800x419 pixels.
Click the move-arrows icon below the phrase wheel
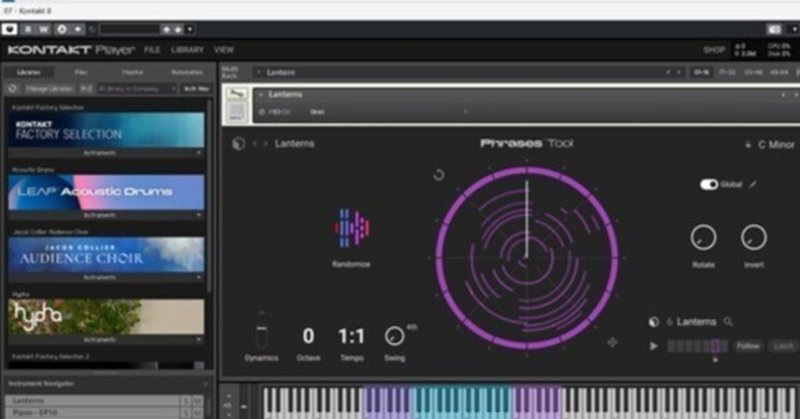pyautogui.click(x=612, y=342)
